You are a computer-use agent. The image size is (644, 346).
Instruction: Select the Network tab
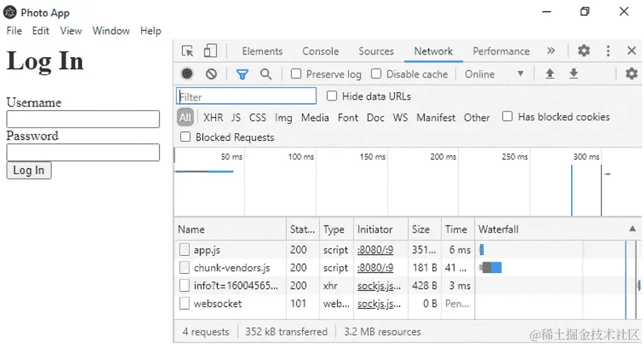pos(433,52)
